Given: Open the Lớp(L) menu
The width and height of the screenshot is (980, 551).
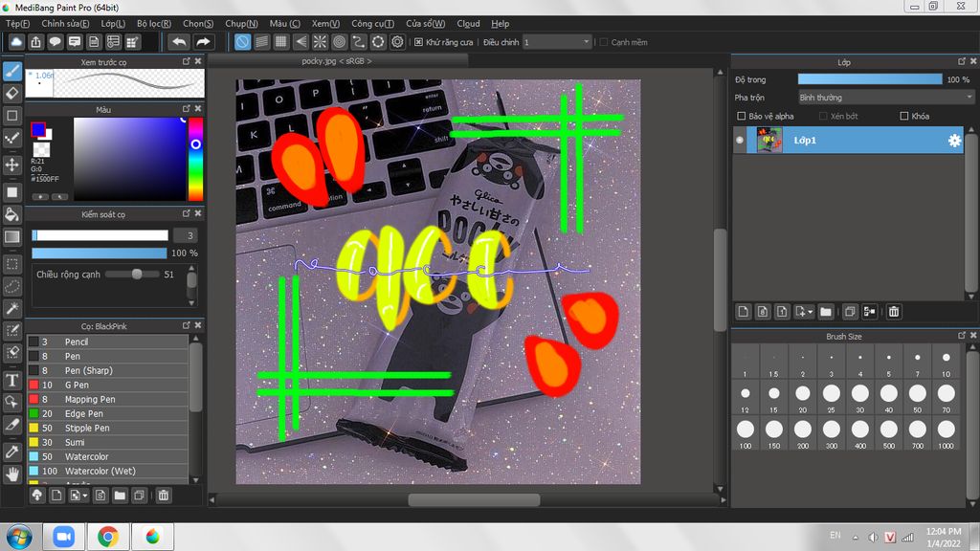Looking at the screenshot, I should pos(113,23).
